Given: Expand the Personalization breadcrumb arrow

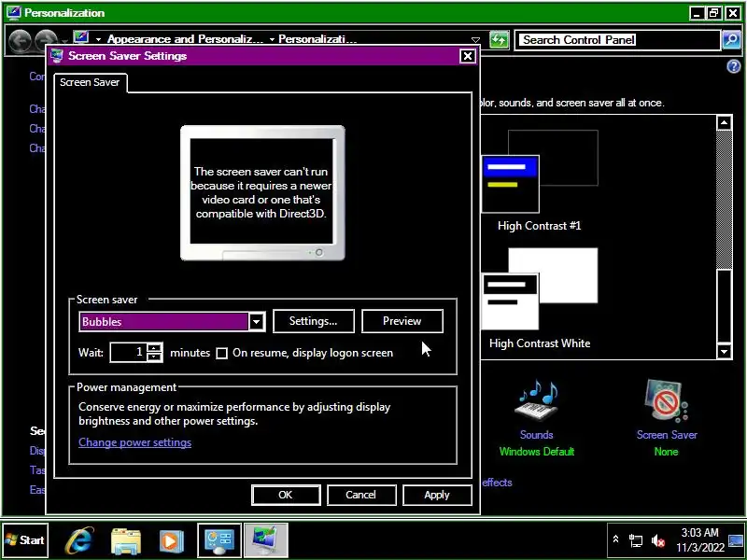Looking at the screenshot, I should [272, 39].
